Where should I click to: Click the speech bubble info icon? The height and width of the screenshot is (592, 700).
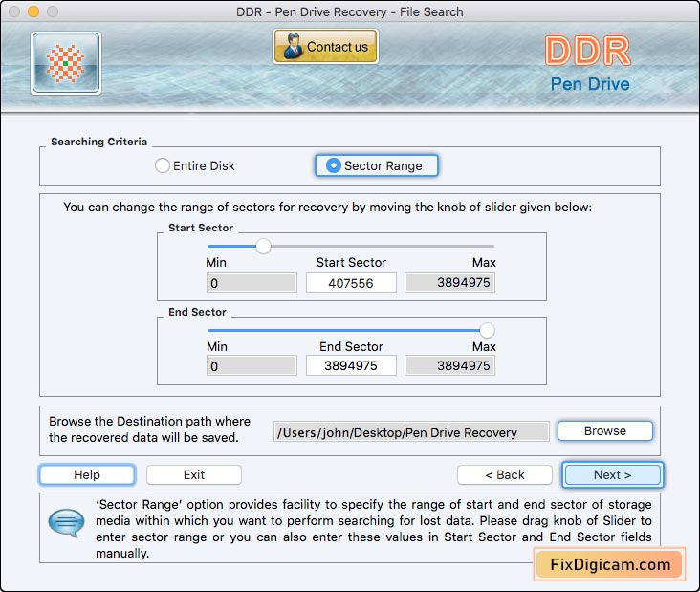click(66, 522)
